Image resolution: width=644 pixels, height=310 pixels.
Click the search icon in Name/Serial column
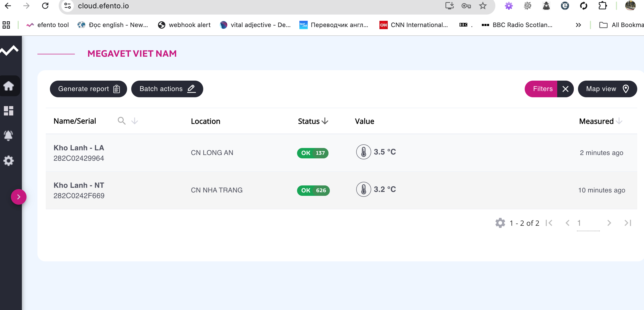(x=122, y=121)
